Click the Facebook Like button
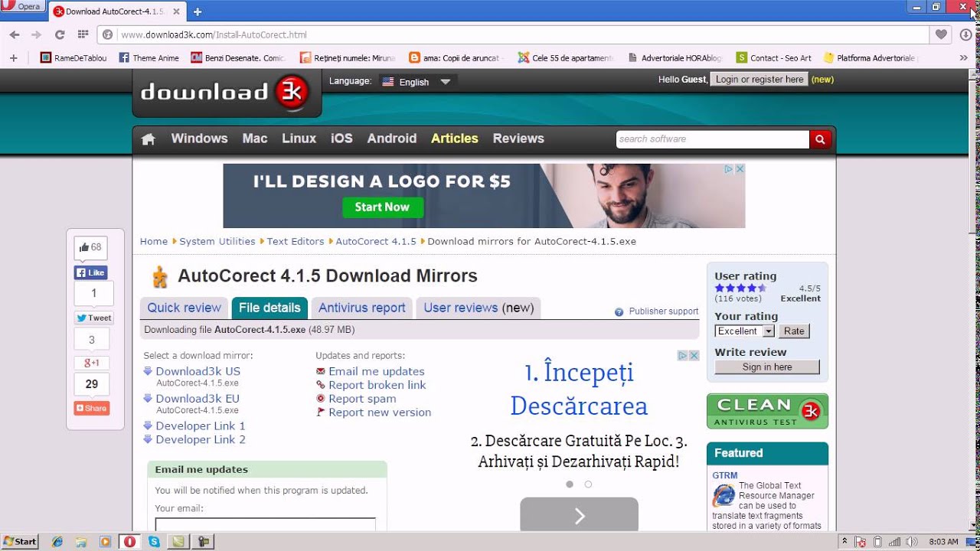The width and height of the screenshot is (980, 551). [x=90, y=272]
